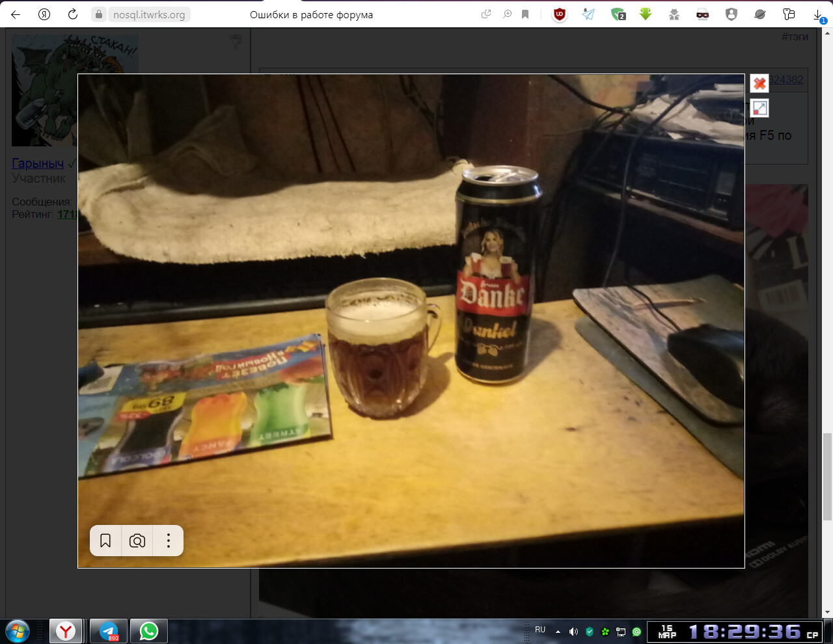
Task: Open the Telegram paper-plane extension
Action: click(x=588, y=14)
